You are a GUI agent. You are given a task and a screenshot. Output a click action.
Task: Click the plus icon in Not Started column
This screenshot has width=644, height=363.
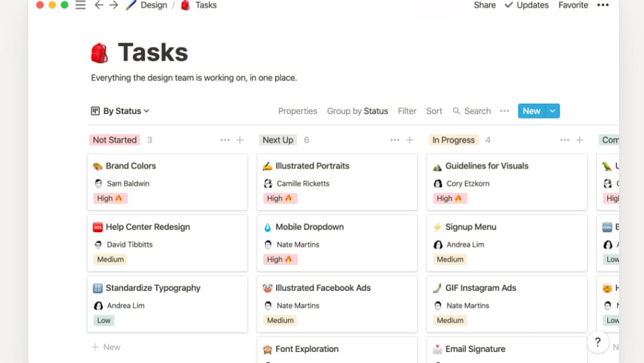point(240,140)
